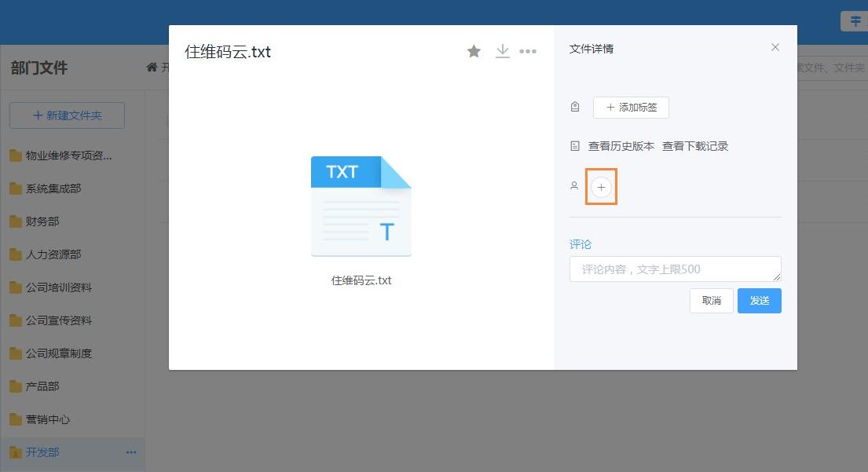
Task: Click the 添加标签 button
Action: [631, 108]
